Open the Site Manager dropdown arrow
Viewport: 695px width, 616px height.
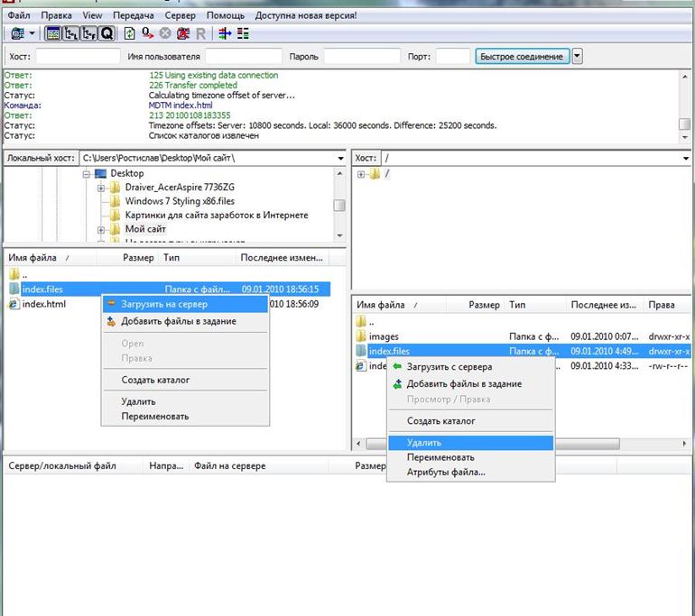pos(32,33)
